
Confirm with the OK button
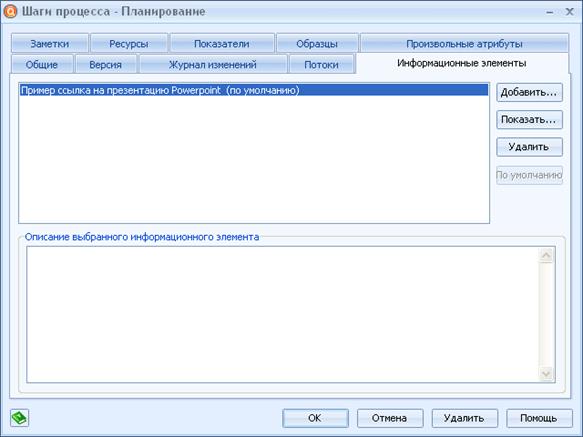click(x=315, y=418)
